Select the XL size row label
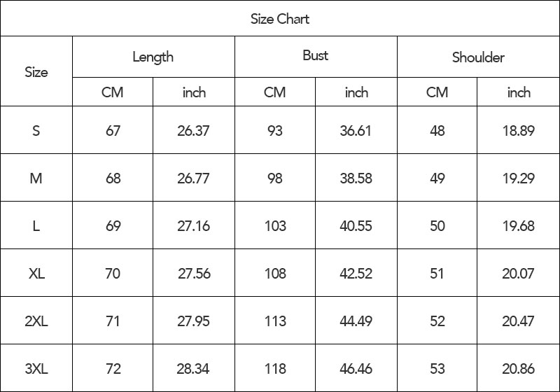The height and width of the screenshot is (392, 560). [36, 274]
